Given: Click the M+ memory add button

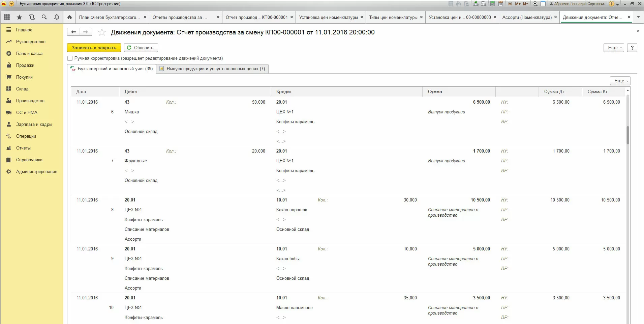Looking at the screenshot, I should tap(518, 4).
